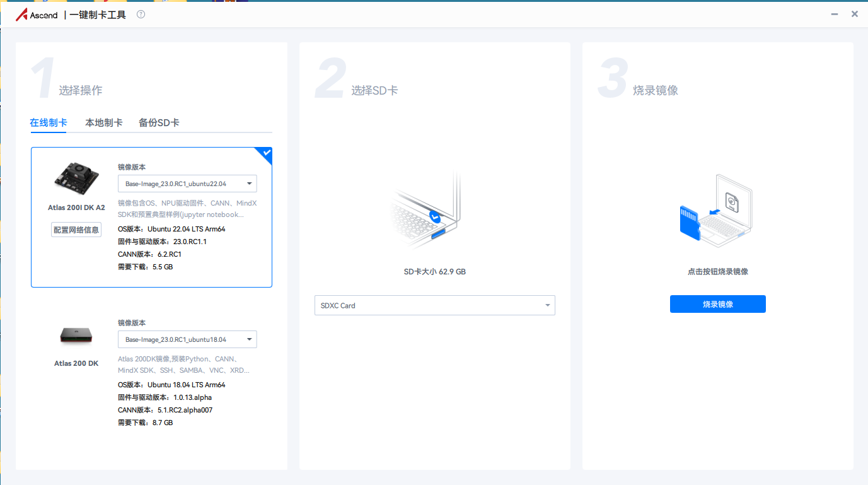The height and width of the screenshot is (485, 868).
Task: Expand the SDXC Card selection dropdown
Action: coord(435,305)
